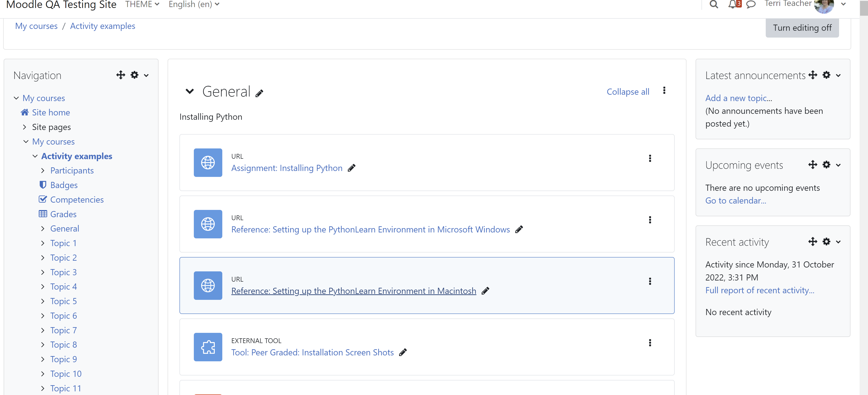Expand Site pages tree node
The height and width of the screenshot is (395, 868).
pos(24,127)
